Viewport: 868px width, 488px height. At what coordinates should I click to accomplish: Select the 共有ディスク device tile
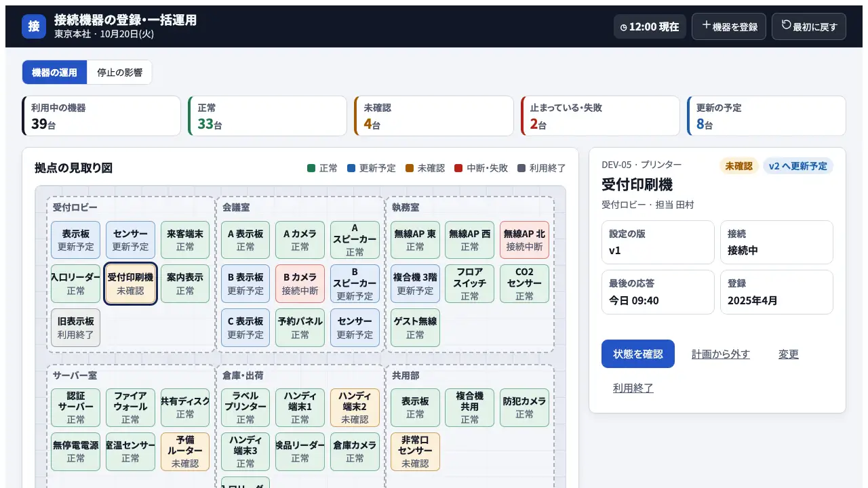[x=185, y=408]
